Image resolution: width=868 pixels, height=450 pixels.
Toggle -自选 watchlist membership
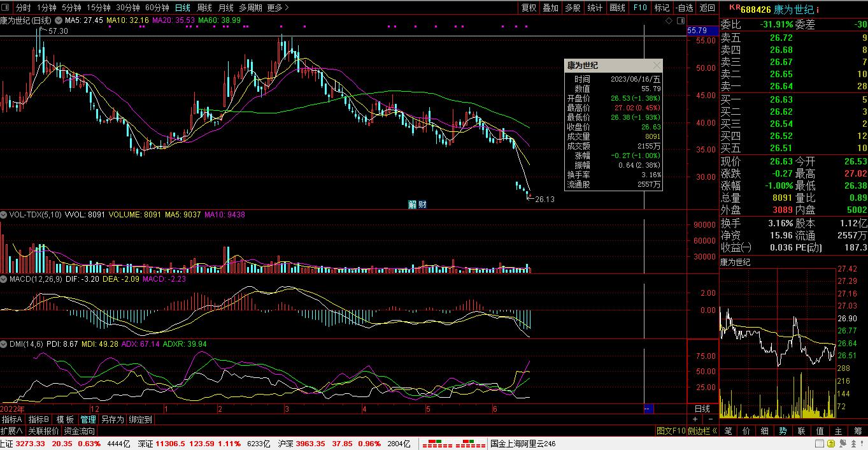(x=683, y=8)
